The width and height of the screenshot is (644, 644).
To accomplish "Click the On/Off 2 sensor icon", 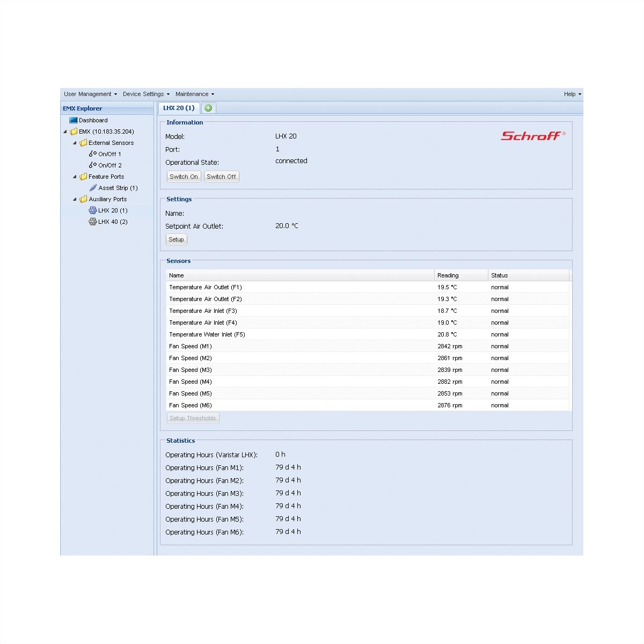I will (93, 165).
